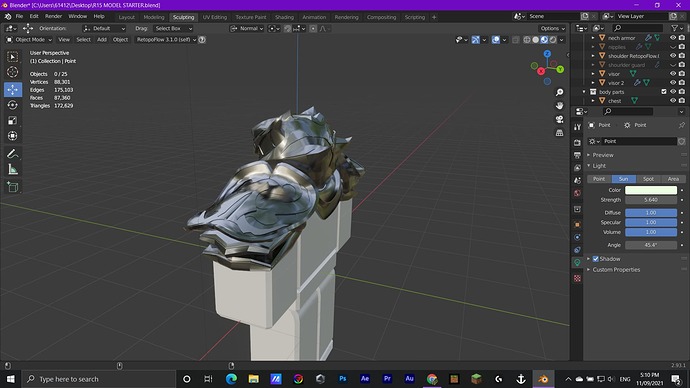
Task: Switch to solid viewport shading
Action: pos(536,40)
